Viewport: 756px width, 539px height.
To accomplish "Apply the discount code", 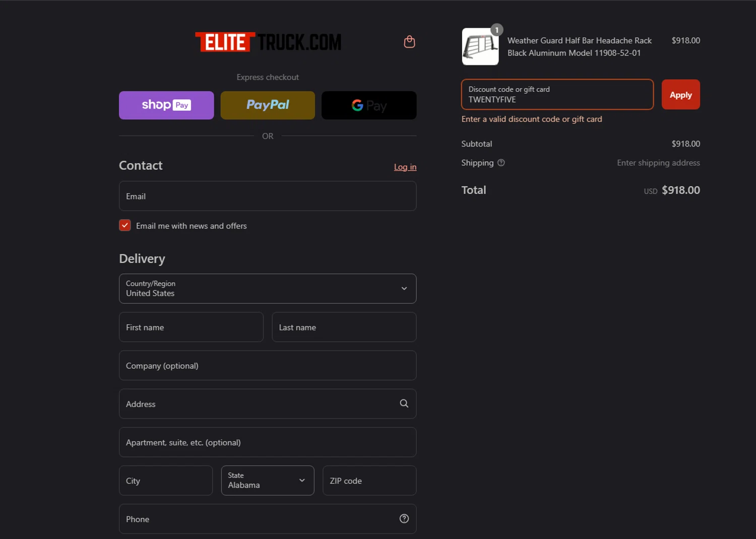I will (x=680, y=95).
